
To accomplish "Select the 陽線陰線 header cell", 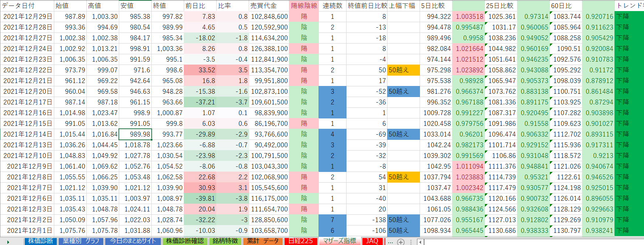I will point(304,6).
